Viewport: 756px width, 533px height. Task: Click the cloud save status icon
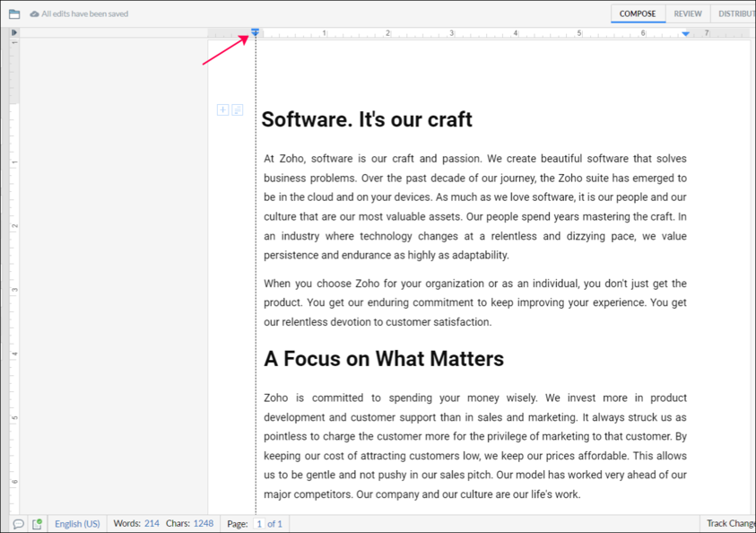34,14
